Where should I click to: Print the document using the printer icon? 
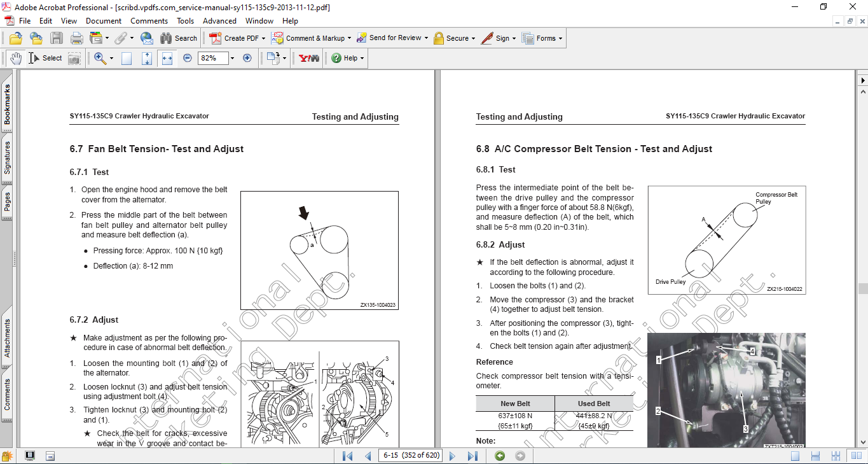(x=76, y=38)
